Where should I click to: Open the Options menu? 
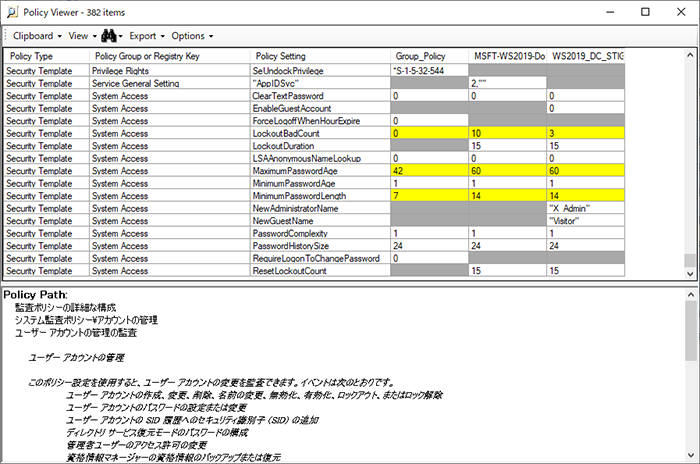point(190,35)
